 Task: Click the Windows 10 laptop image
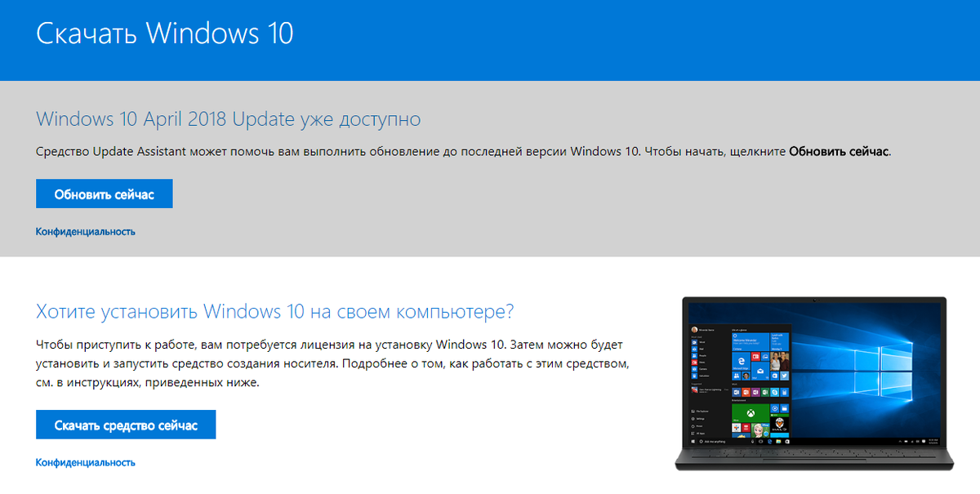click(x=814, y=383)
